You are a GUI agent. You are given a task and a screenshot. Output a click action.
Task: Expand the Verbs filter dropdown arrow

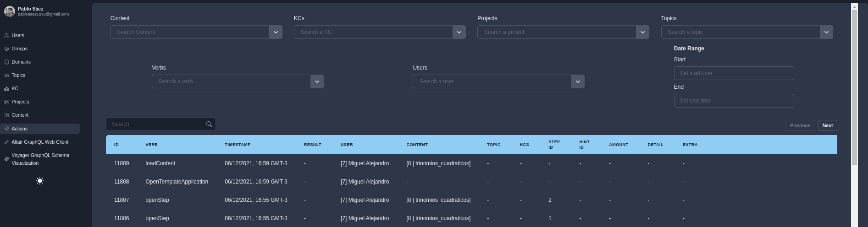[x=317, y=81]
